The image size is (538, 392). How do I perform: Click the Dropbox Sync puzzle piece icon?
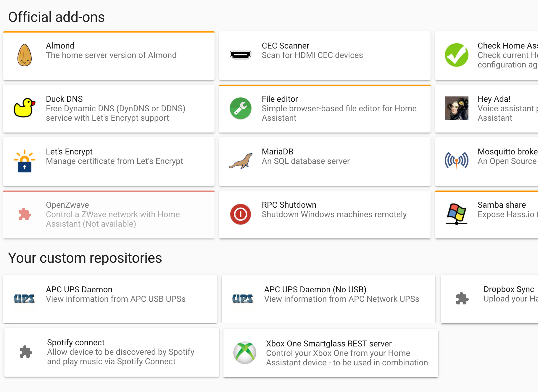(x=462, y=299)
